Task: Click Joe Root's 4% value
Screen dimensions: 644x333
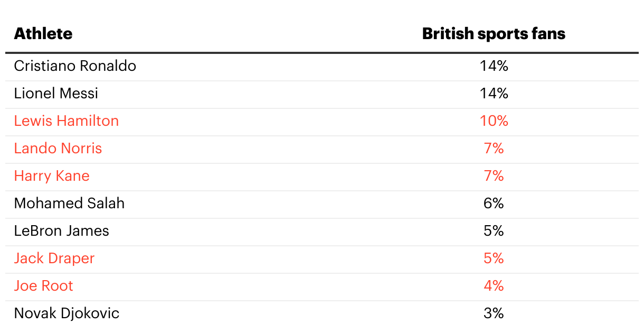Action: (494, 286)
